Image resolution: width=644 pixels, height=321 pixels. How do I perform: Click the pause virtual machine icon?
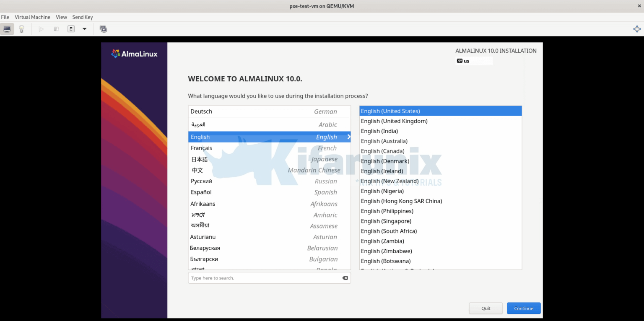(x=56, y=28)
